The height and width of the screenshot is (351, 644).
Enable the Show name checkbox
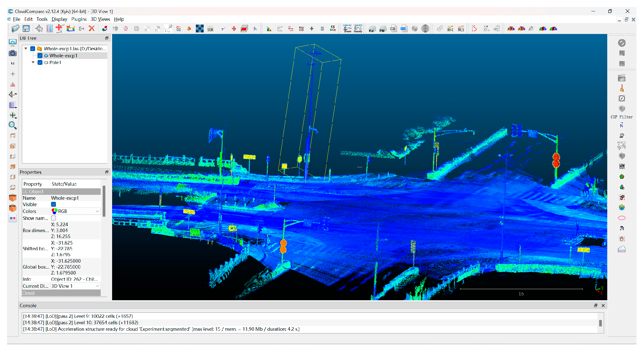pyautogui.click(x=53, y=218)
